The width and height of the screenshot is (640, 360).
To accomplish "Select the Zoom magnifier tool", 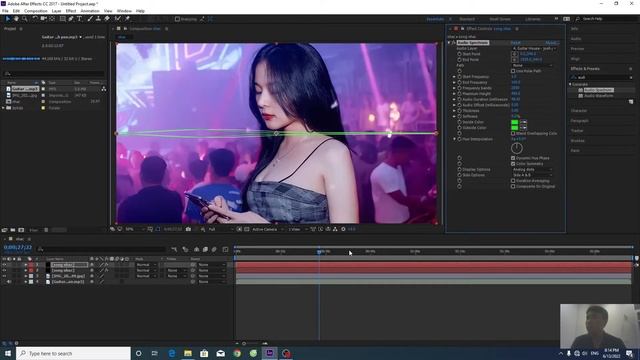I will click(25, 19).
